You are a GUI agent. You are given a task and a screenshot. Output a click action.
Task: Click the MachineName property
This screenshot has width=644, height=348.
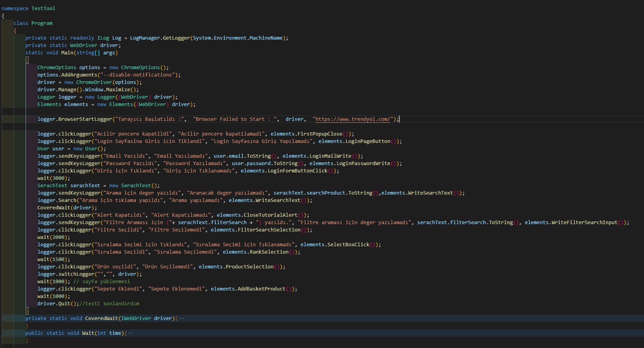266,38
